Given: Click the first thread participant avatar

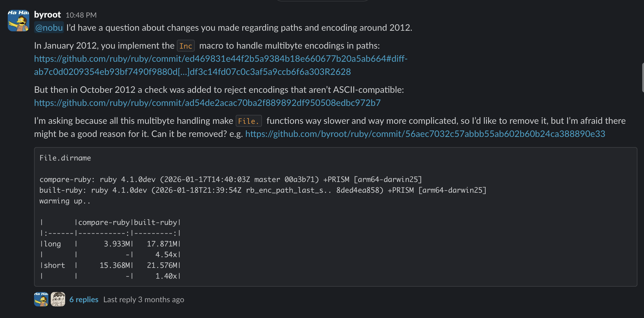Looking at the screenshot, I should tap(41, 300).
